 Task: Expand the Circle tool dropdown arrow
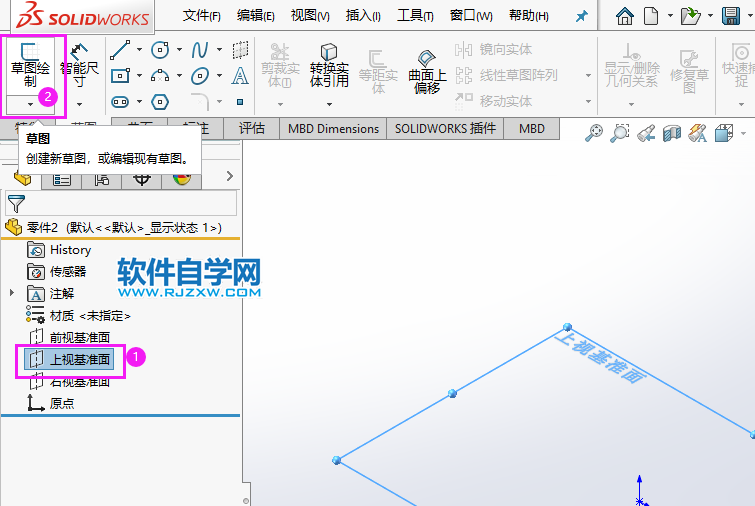pos(180,50)
